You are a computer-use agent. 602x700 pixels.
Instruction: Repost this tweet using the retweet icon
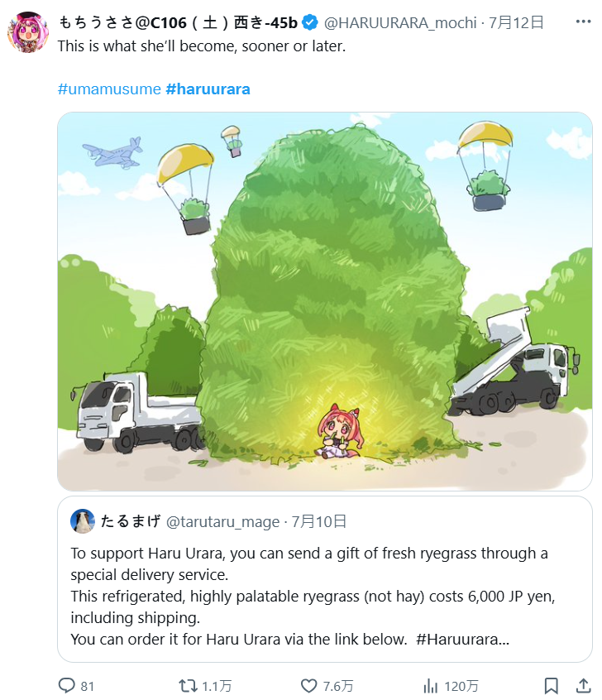pyautogui.click(x=189, y=685)
